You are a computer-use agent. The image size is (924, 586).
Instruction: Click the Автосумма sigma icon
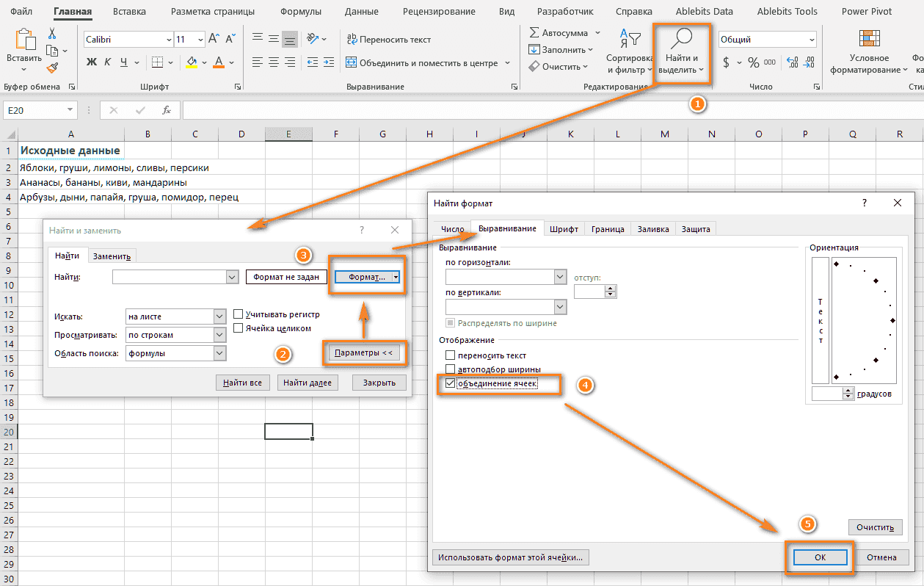[534, 33]
